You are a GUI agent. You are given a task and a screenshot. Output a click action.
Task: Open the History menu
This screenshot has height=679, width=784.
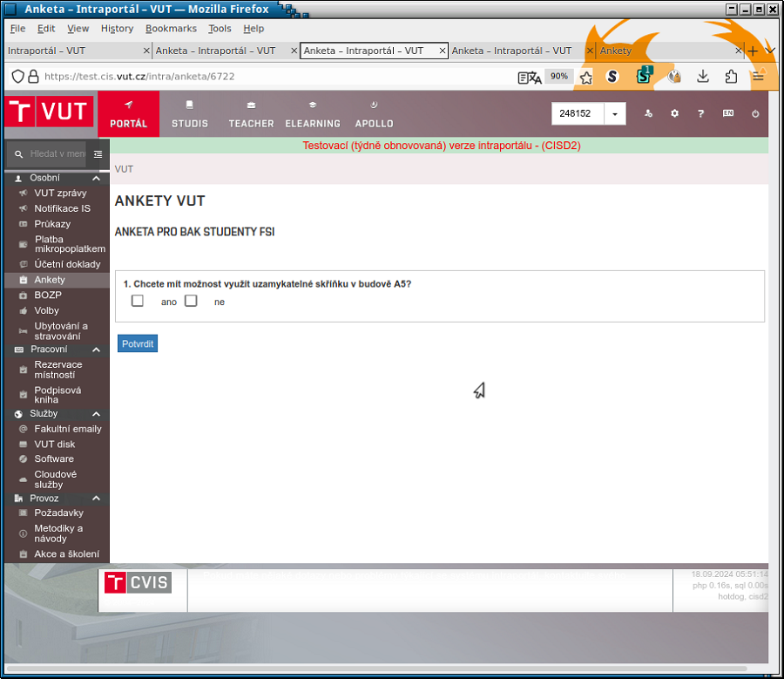[117, 29]
